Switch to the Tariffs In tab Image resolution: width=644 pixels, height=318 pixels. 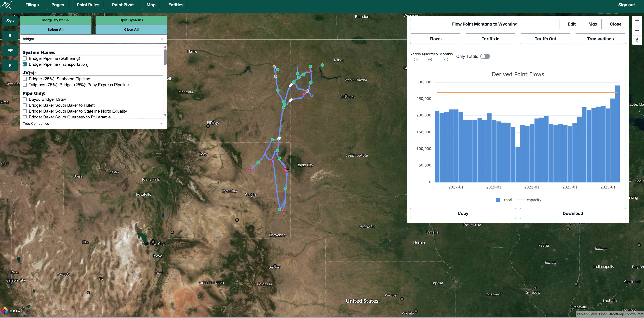490,39
